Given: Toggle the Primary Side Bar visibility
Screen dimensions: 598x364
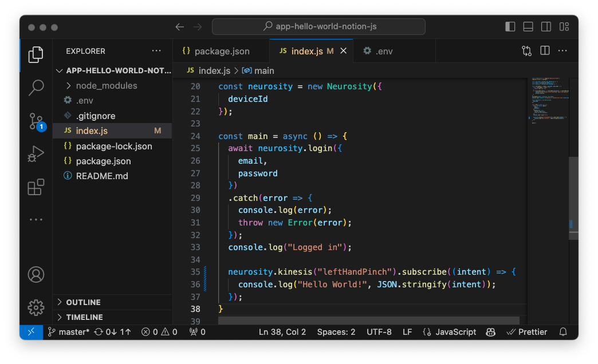Looking at the screenshot, I should click(510, 27).
